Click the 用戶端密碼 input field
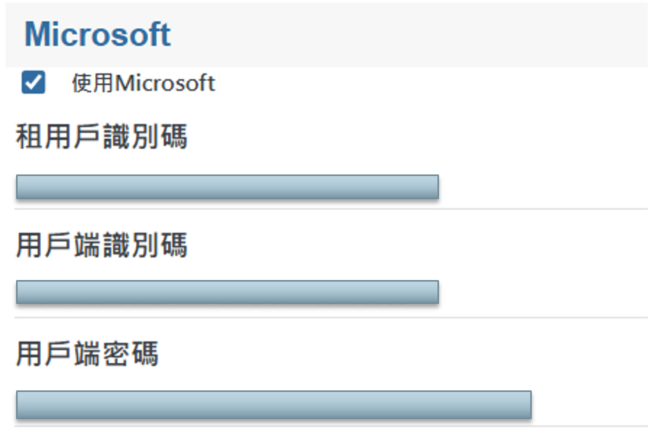This screenshot has height=443, width=671. [x=273, y=404]
